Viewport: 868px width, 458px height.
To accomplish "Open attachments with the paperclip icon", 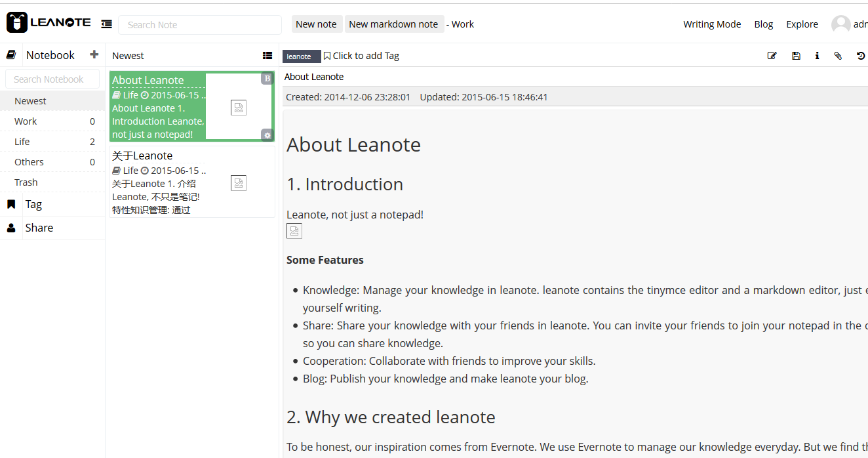I will pos(838,56).
